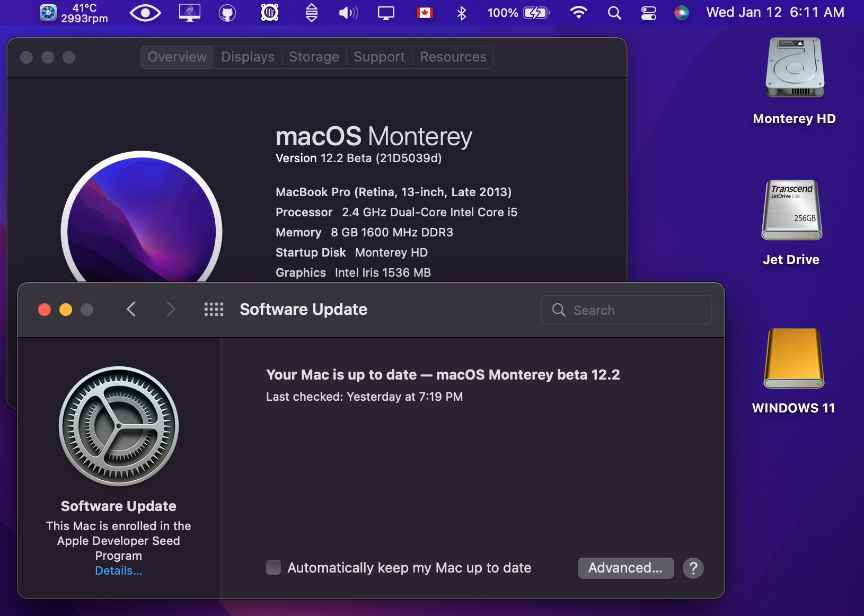864x616 pixels.
Task: Click the eye icon in the menu bar
Action: (x=145, y=13)
